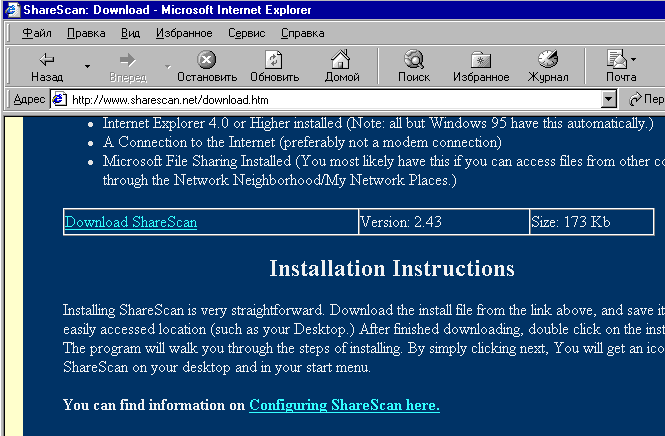Click the Version: 2.43 table cell
The image size is (665, 436).
444,221
